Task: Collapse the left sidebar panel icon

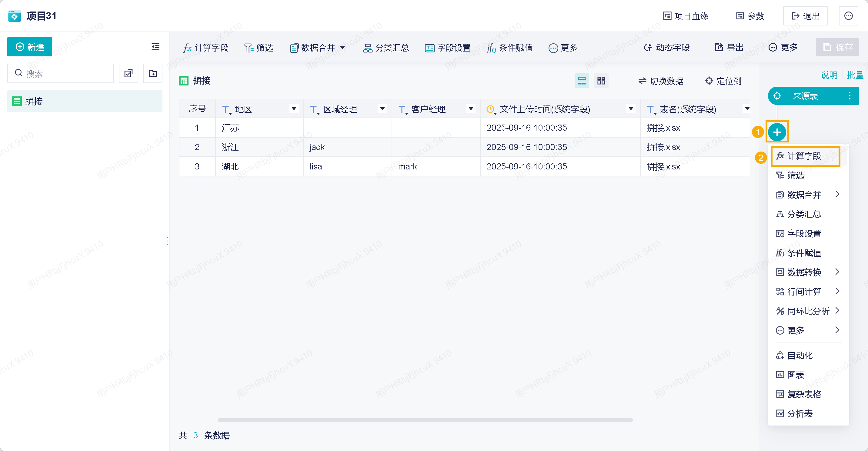Action: [155, 47]
